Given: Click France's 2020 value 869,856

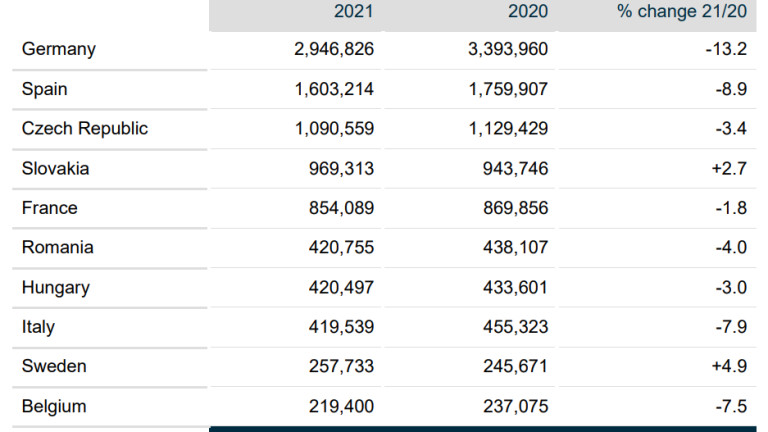Looking at the screenshot, I should [x=514, y=208].
